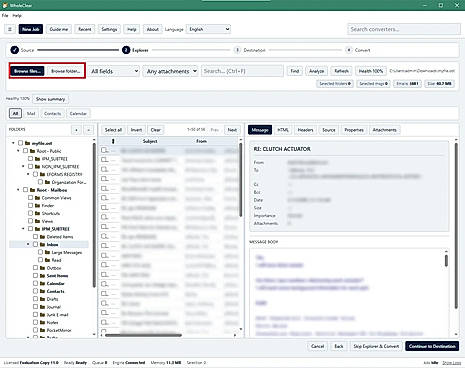465x368 pixels.
Task: Click the NON_IPM_SUBTREE folder icon
Action: pyautogui.click(x=38, y=166)
